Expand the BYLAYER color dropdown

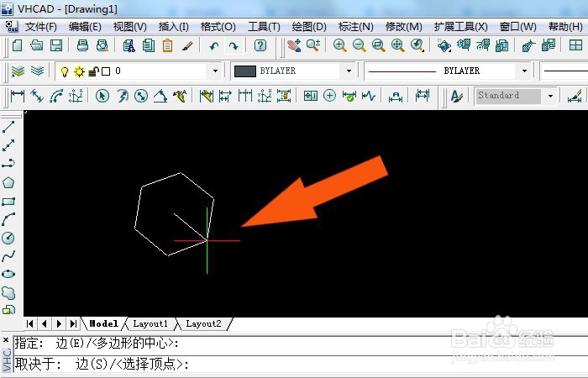[x=349, y=71]
